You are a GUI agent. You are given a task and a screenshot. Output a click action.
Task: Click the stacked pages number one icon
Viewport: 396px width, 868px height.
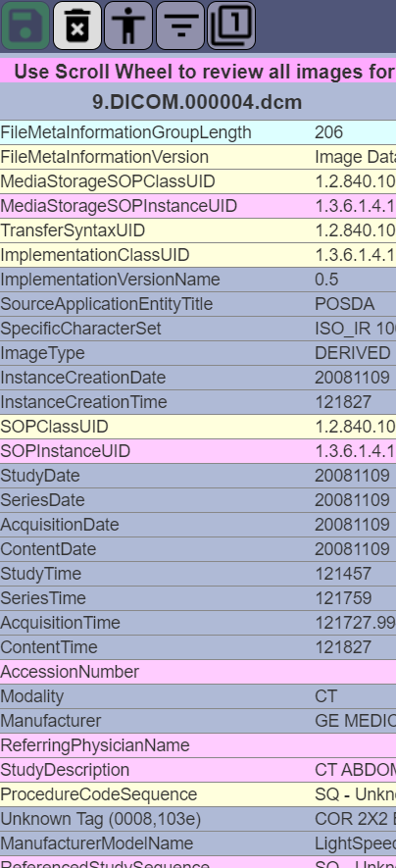tap(231, 26)
